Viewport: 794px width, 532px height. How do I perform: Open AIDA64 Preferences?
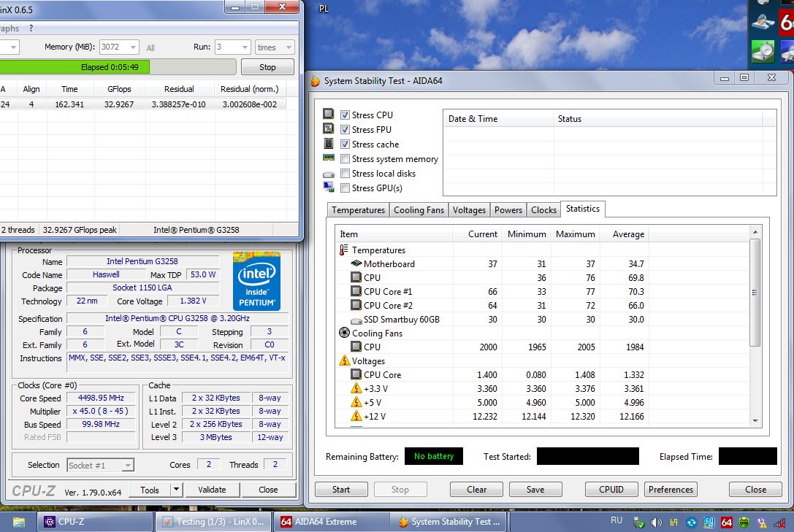[671, 490]
